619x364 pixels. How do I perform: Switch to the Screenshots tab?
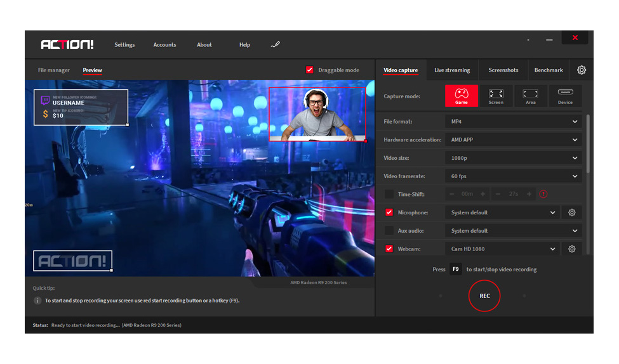pos(503,70)
